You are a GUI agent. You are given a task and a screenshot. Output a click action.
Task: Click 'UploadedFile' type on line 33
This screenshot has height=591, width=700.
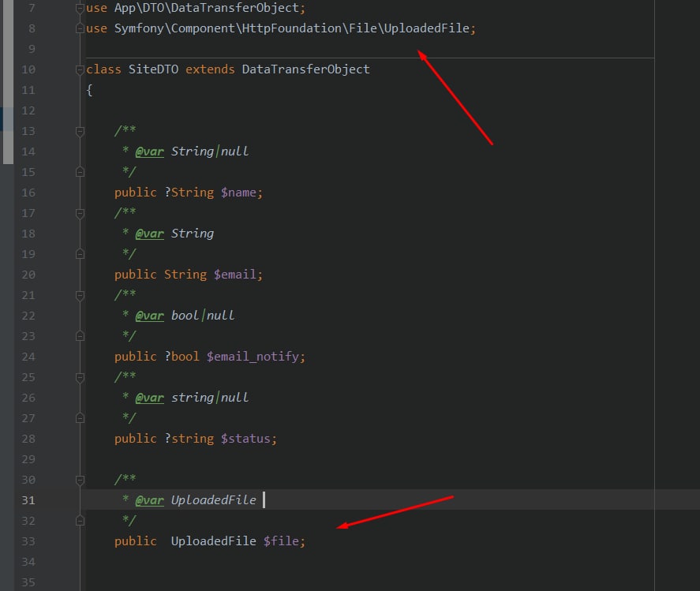(x=213, y=541)
